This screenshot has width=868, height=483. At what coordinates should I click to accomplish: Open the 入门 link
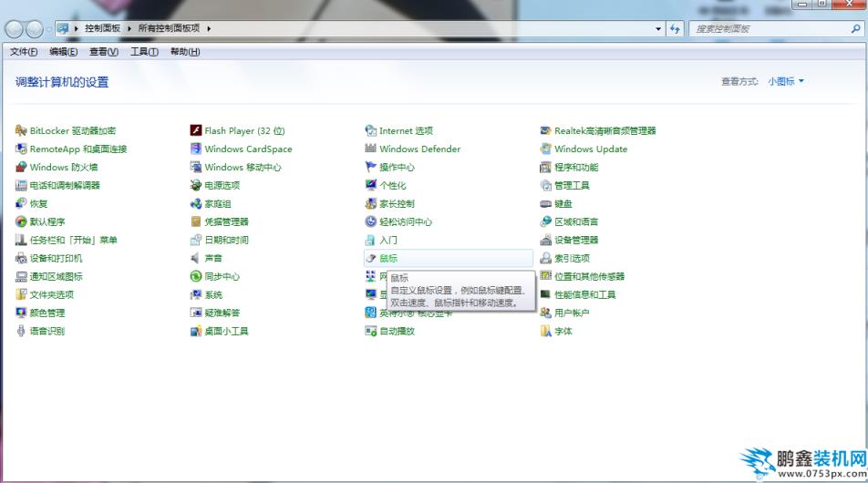[388, 240]
